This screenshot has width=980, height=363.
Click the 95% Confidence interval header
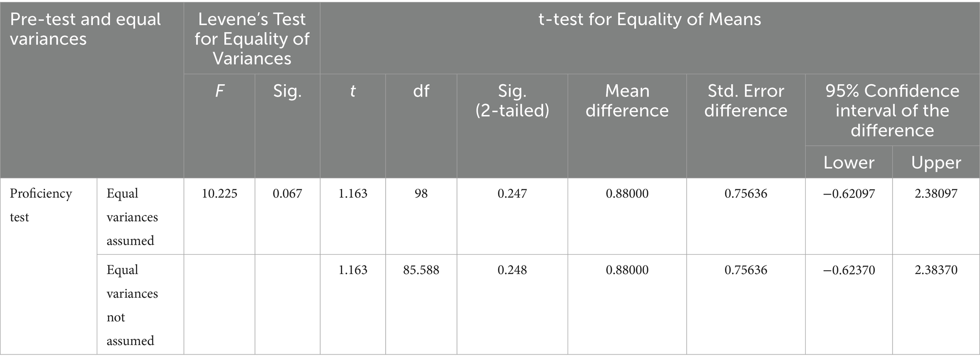pos(892,110)
